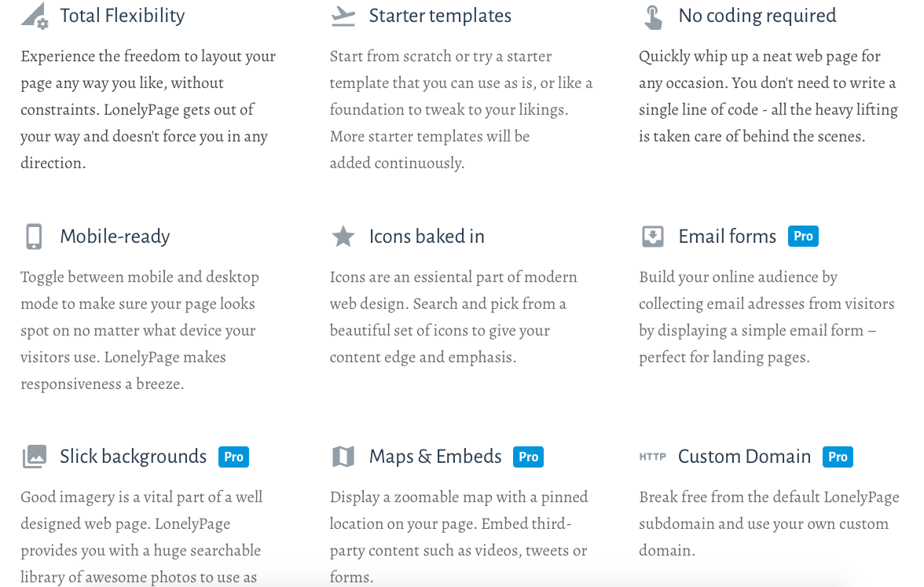Click the Icons baked in heading

pyautogui.click(x=427, y=237)
